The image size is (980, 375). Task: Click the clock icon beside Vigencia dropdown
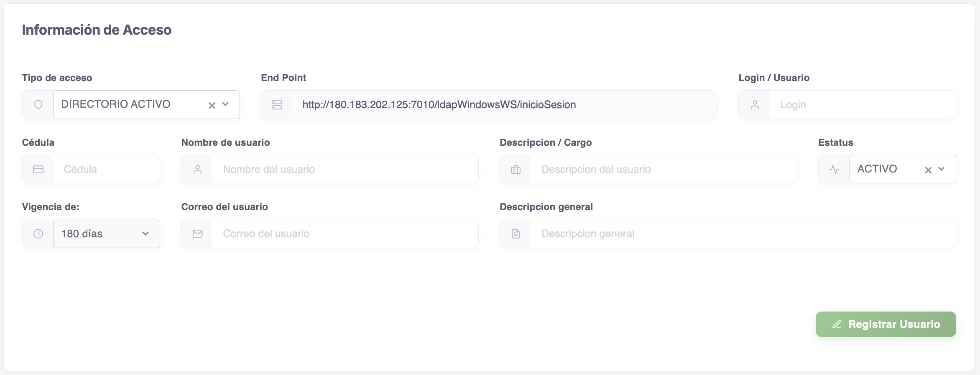point(38,234)
